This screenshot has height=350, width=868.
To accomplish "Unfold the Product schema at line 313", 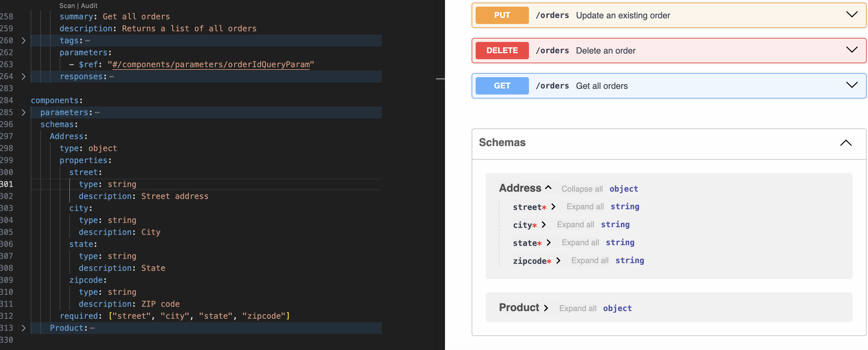I will click(23, 328).
